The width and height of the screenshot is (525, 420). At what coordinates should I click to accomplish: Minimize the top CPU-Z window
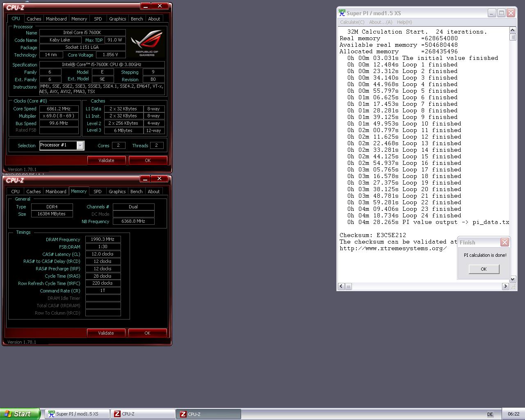(x=146, y=6)
